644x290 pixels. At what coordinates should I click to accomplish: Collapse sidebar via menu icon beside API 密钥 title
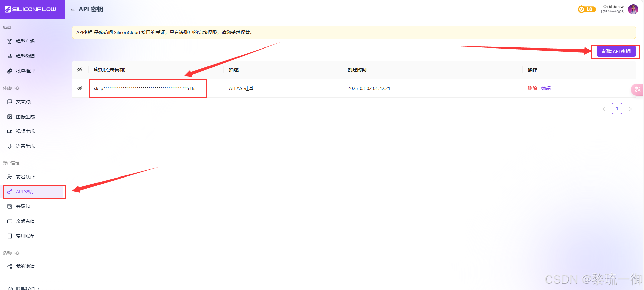click(73, 9)
